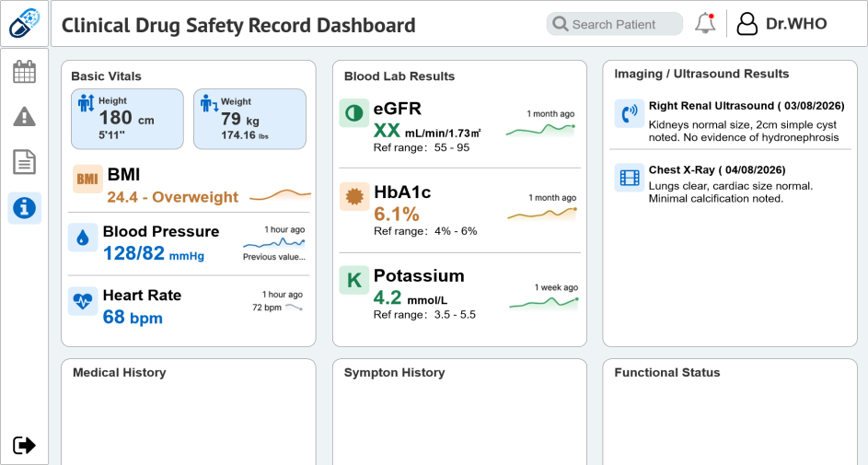Select the document records sidebar icon
The height and width of the screenshot is (465, 868).
pos(24,162)
